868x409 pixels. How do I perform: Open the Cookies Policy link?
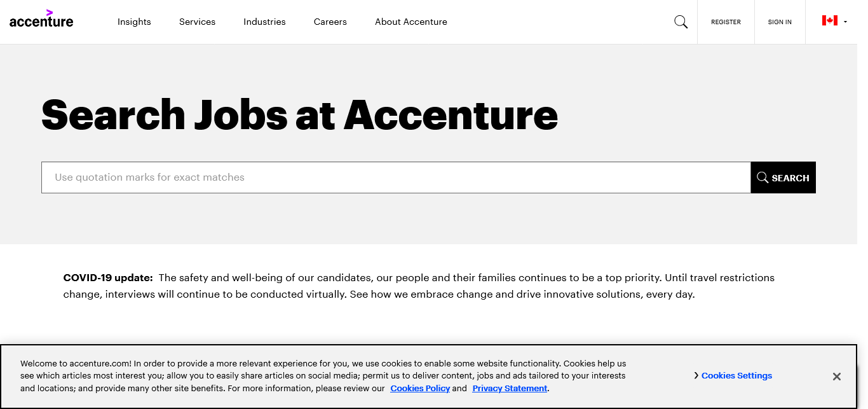(420, 389)
